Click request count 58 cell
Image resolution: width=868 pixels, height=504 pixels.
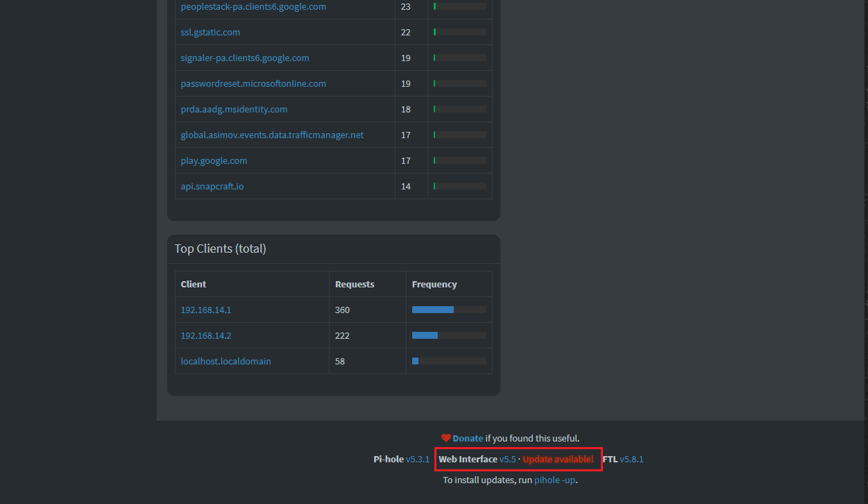pyautogui.click(x=367, y=361)
